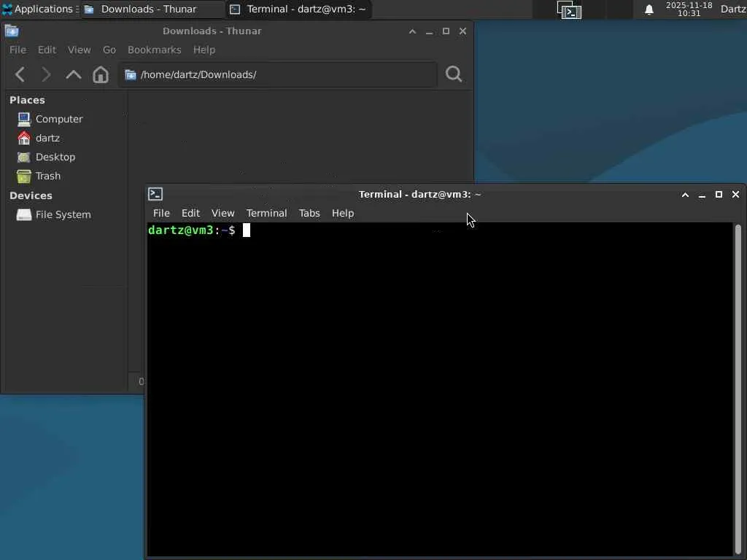
Task: Open the notification bell in panel
Action: tap(649, 9)
